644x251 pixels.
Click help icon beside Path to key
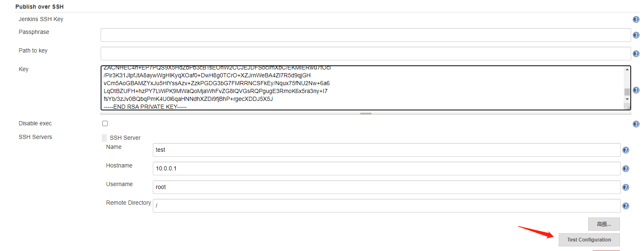636,54
